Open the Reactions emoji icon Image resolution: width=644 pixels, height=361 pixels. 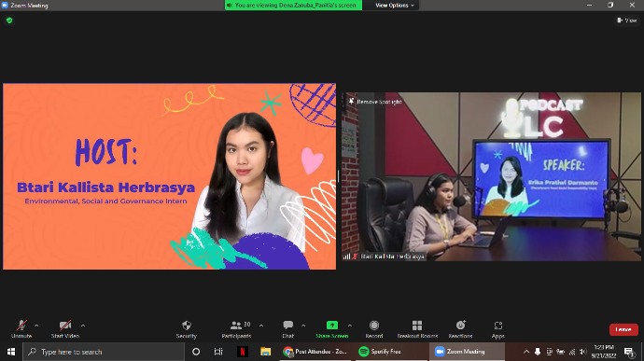click(461, 326)
